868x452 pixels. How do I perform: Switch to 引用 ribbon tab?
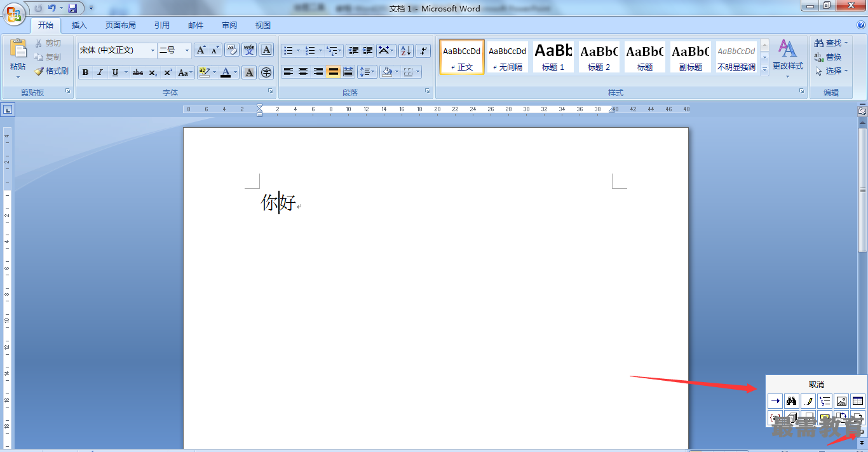pos(162,25)
